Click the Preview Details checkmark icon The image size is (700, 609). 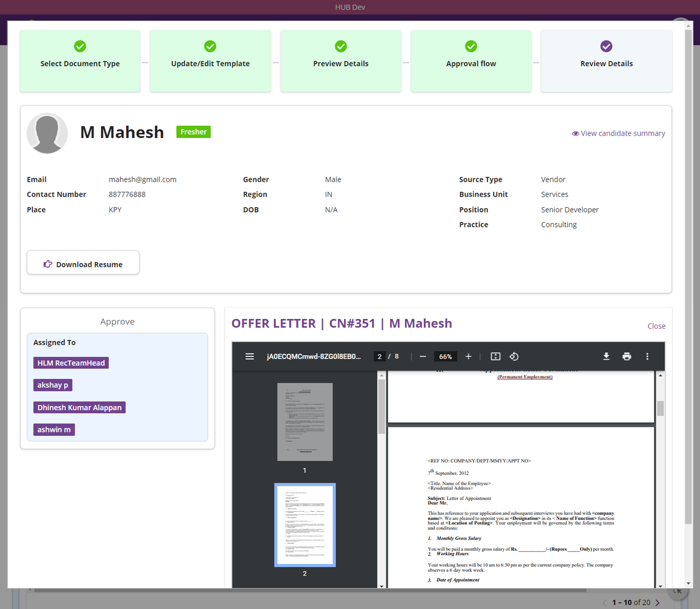(x=341, y=46)
